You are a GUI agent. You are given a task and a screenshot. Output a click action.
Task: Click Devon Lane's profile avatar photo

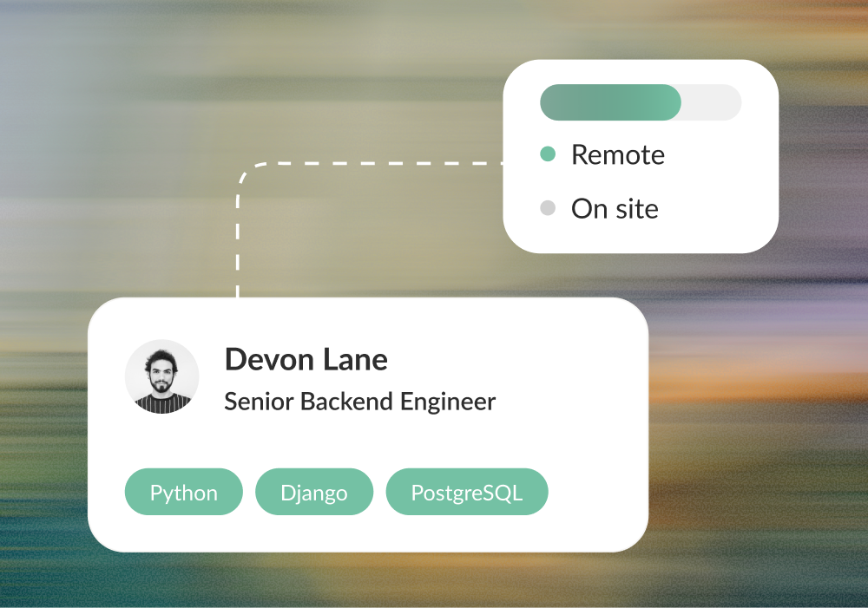[161, 376]
